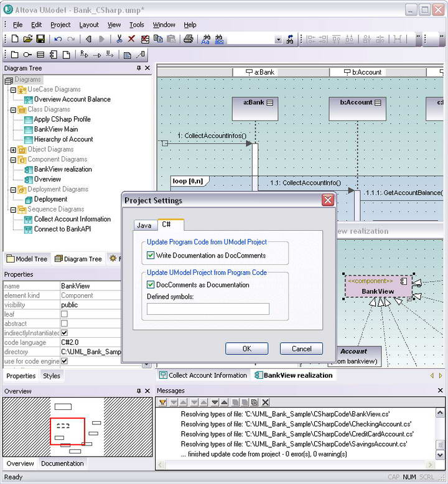This screenshot has width=448, height=484.
Task: Select the Usage U arrow tool
Action: coord(110,54)
